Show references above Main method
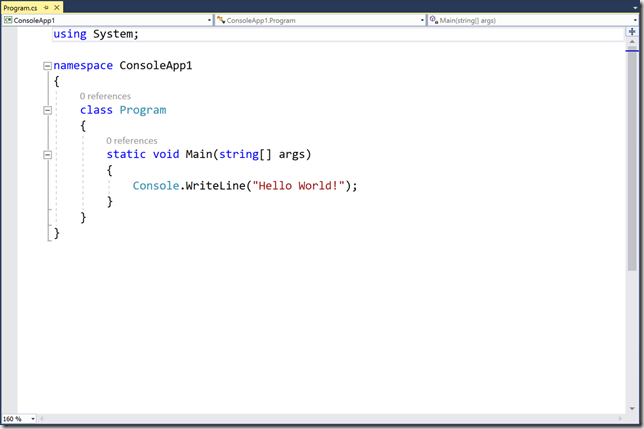The width and height of the screenshot is (644, 429). point(132,141)
